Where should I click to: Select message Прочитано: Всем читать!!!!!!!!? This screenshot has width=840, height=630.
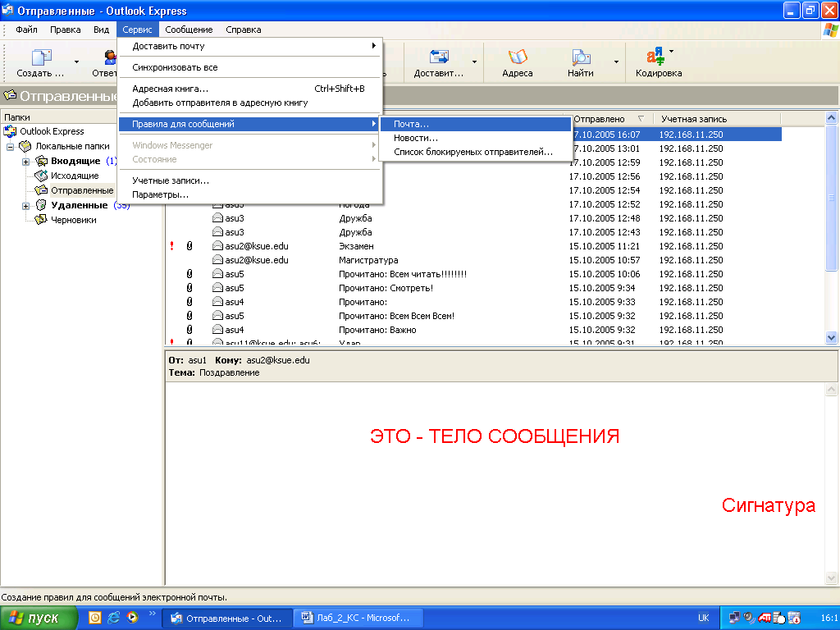click(x=473, y=274)
